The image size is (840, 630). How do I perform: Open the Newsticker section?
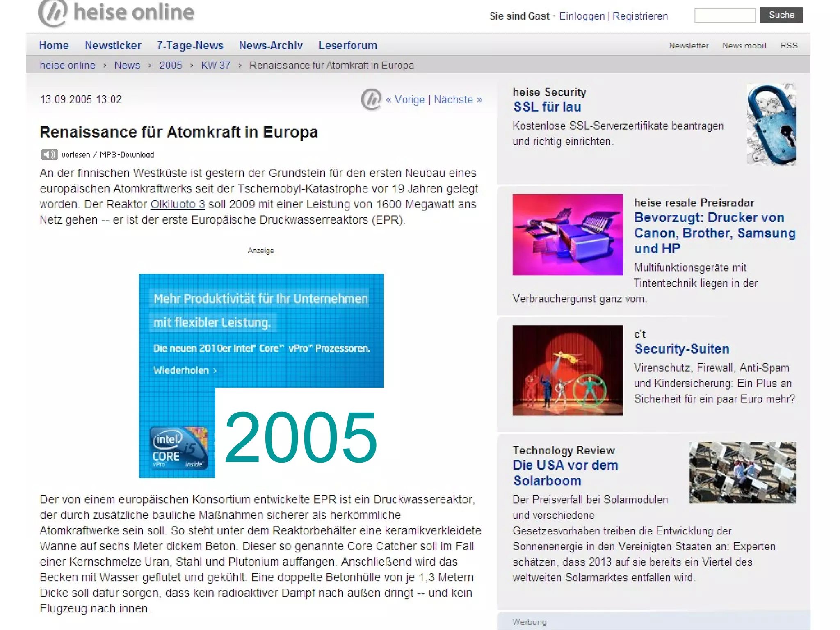pyautogui.click(x=113, y=45)
